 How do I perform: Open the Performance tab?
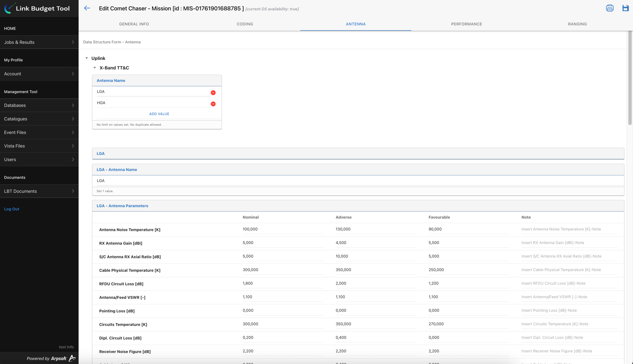point(466,24)
